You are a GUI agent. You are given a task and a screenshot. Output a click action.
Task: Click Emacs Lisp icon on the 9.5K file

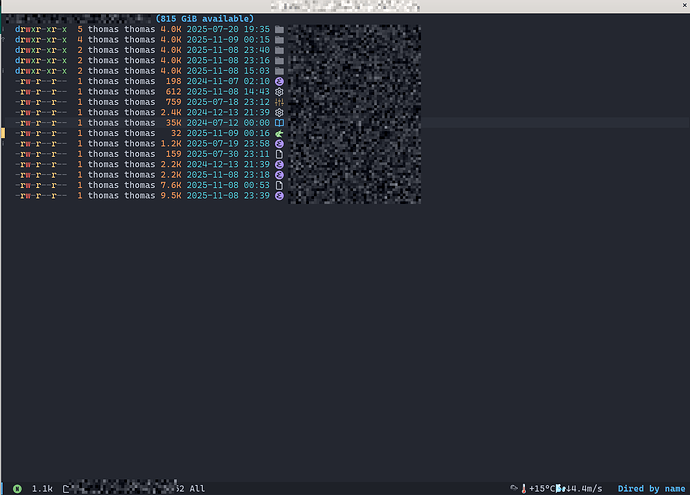(x=279, y=196)
